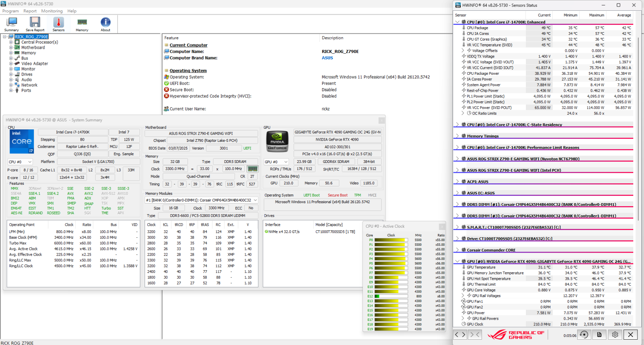The image size is (644, 345).
Task: Click the log file document icon
Action: pos(599,335)
